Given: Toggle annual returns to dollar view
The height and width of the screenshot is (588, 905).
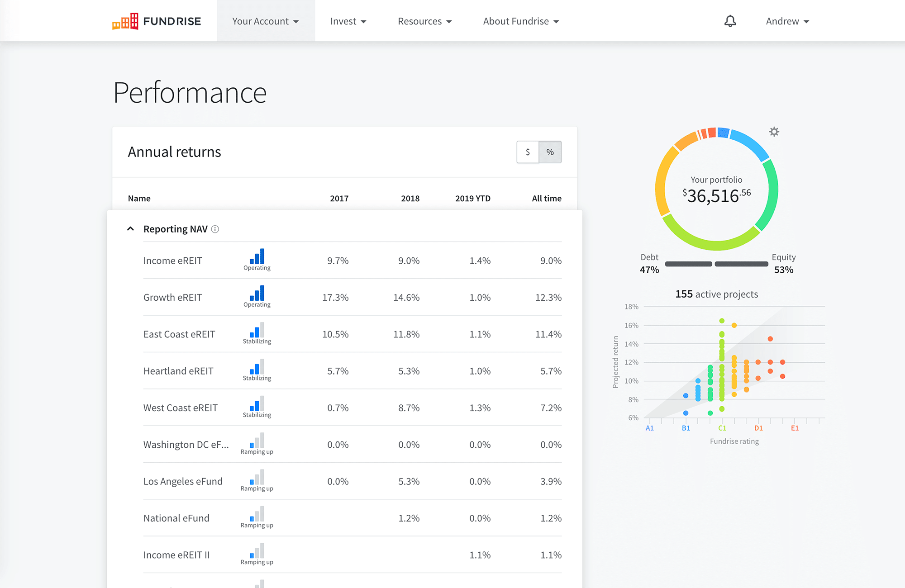Looking at the screenshot, I should coord(527,152).
